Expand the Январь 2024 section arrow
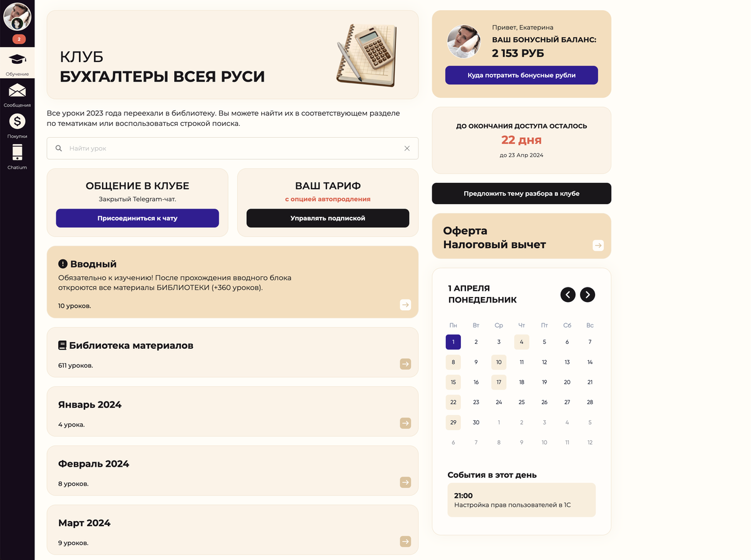Image resolution: width=751 pixels, height=560 pixels. (x=405, y=423)
